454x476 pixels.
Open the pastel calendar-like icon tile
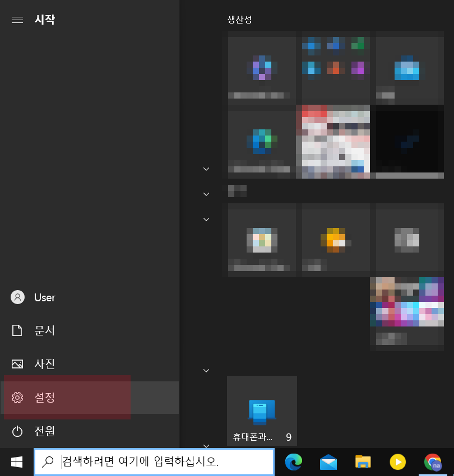tap(262, 240)
